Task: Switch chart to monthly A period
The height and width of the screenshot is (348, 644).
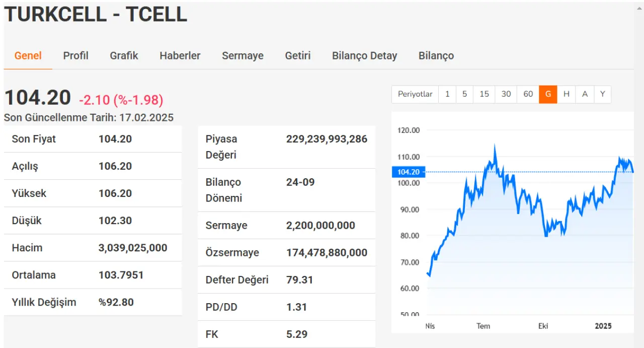Action: click(x=585, y=94)
